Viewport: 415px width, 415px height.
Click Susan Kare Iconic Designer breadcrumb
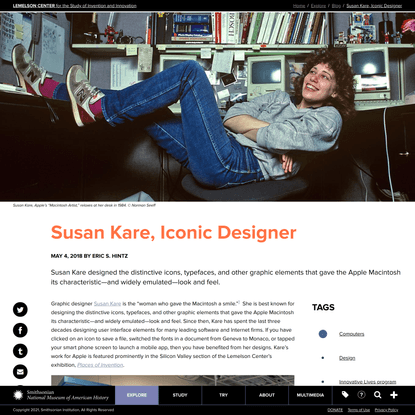pyautogui.click(x=374, y=6)
